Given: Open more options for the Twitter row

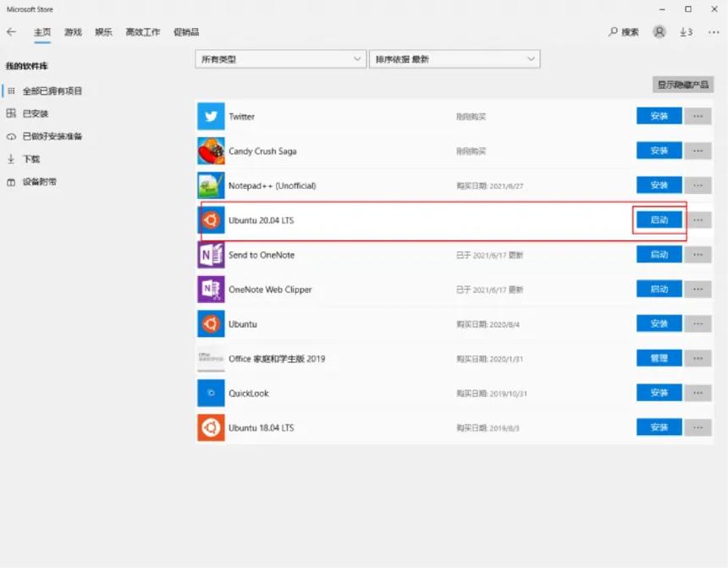Looking at the screenshot, I should [x=698, y=116].
